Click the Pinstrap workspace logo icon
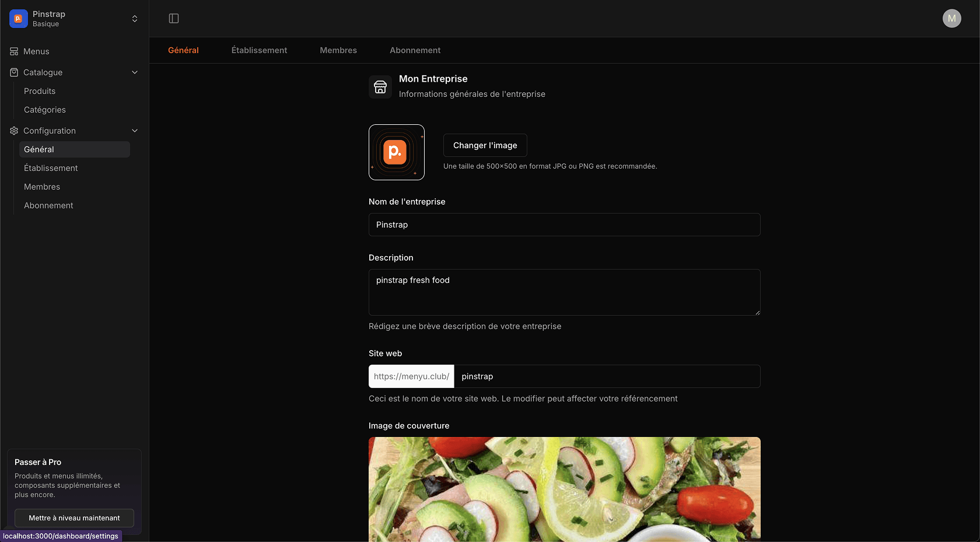Image resolution: width=980 pixels, height=542 pixels. tap(19, 19)
